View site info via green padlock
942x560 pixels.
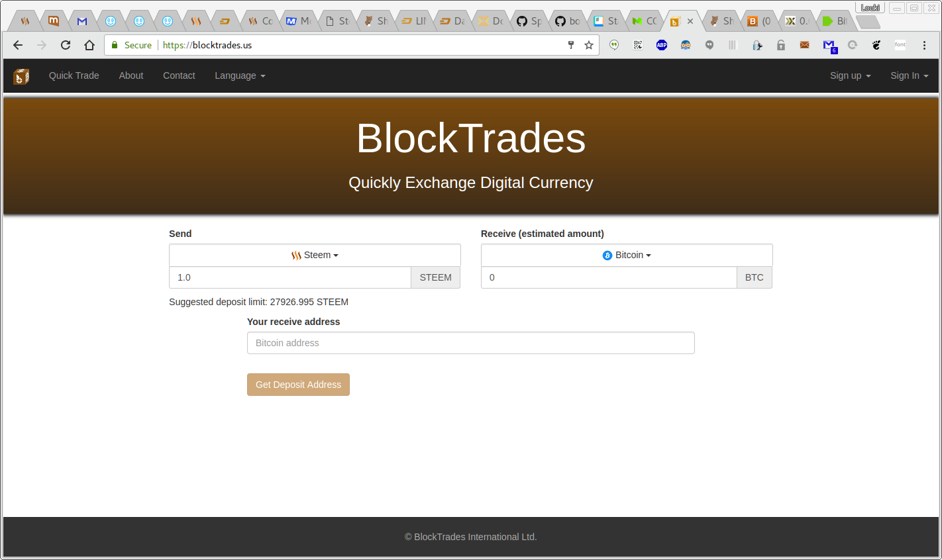coord(115,45)
